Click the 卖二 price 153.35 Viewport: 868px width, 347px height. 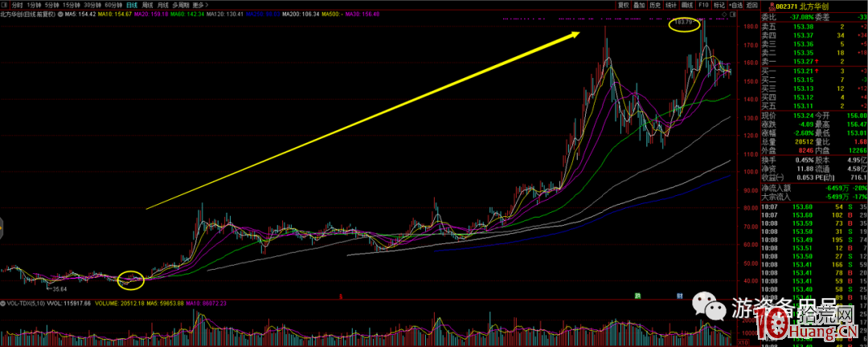pyautogui.click(x=803, y=52)
